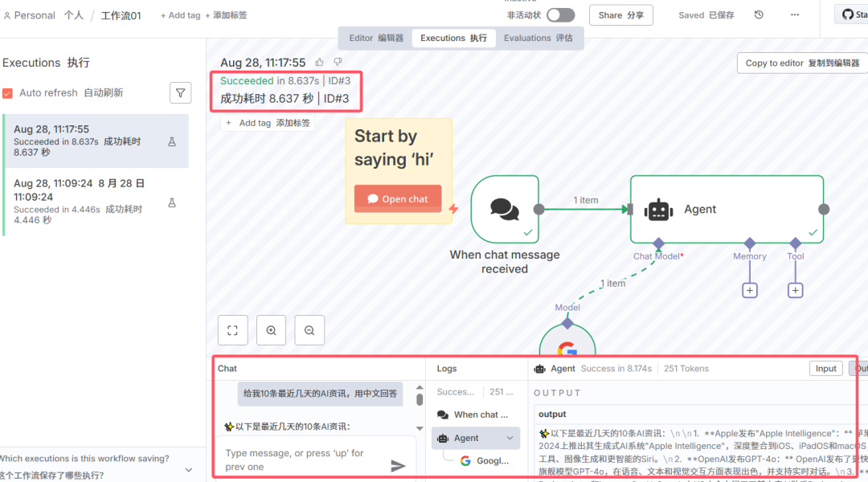Image resolution: width=868 pixels, height=482 pixels.
Task: Switch to the Editor tab
Action: point(376,38)
